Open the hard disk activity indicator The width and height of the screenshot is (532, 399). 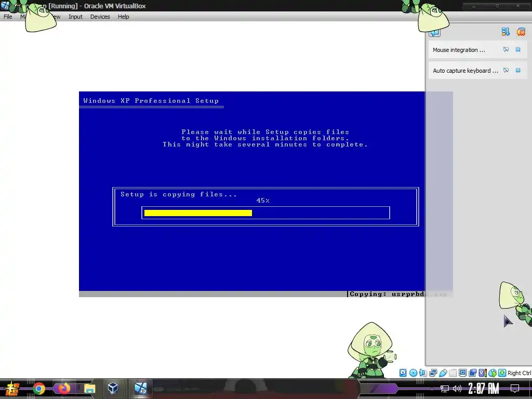(x=403, y=373)
